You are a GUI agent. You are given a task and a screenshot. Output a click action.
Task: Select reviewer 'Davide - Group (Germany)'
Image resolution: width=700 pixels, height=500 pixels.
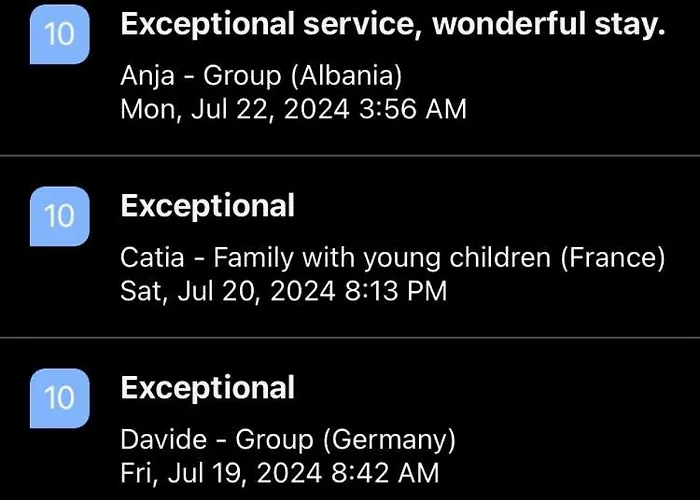[x=288, y=440]
